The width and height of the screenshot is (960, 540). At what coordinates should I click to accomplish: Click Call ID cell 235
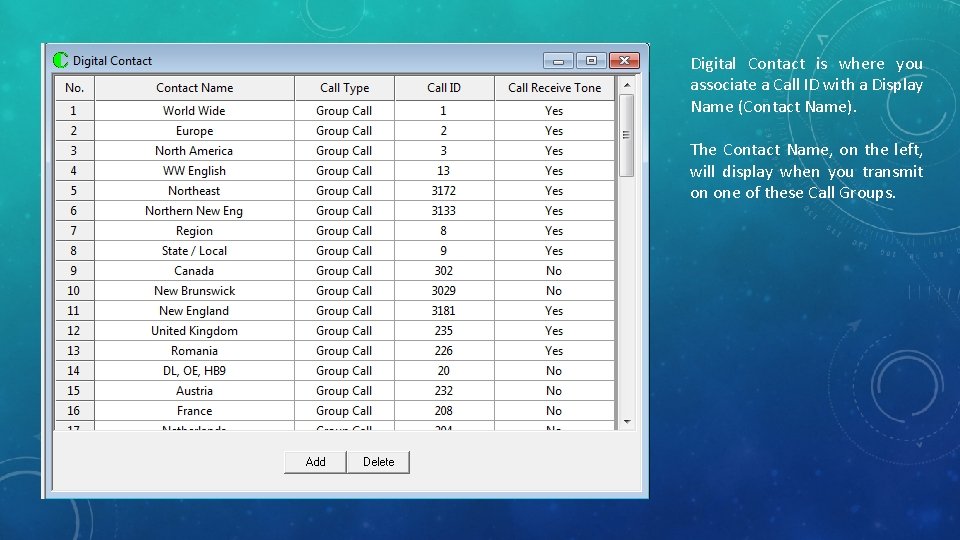444,331
